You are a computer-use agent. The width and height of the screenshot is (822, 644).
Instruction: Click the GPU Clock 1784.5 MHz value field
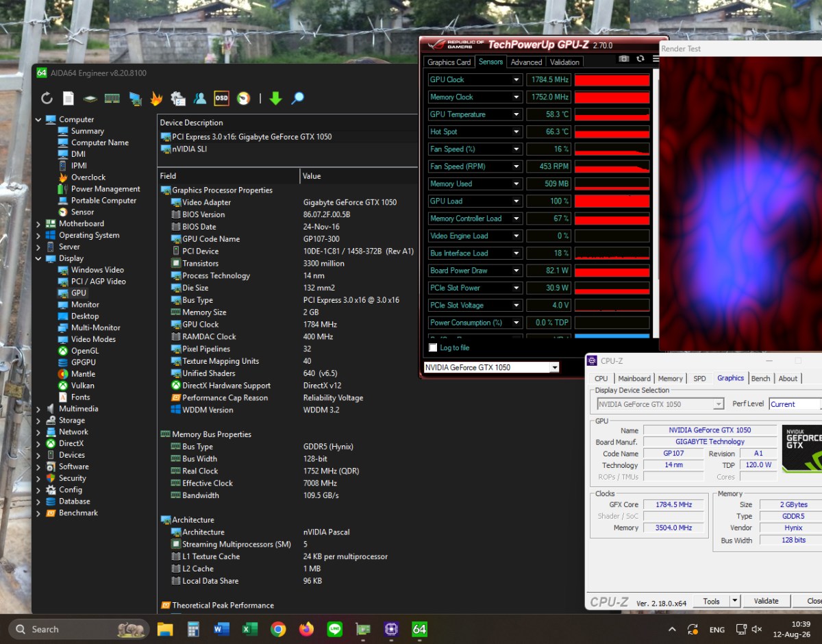click(x=549, y=80)
